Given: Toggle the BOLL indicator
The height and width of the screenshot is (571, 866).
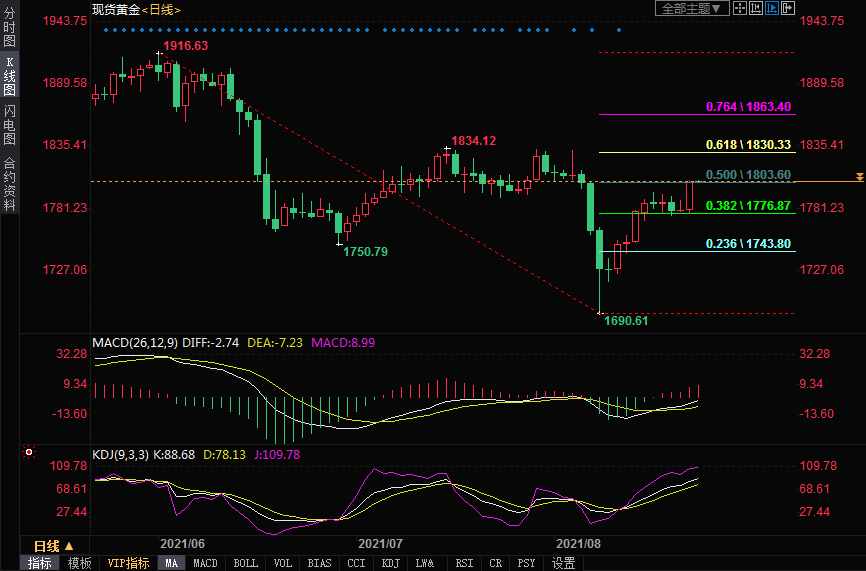Looking at the screenshot, I should click(x=245, y=564).
